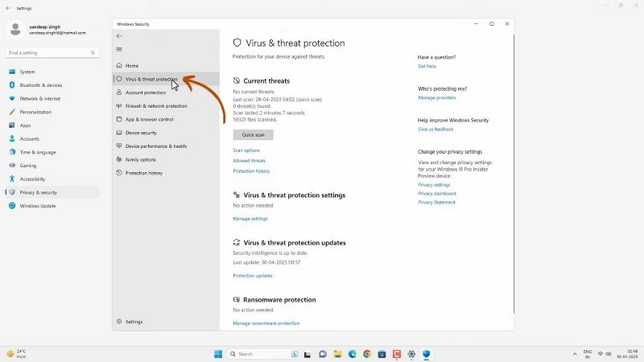Click the Protection history clock icon
The image size is (644, 362).
(x=119, y=173)
